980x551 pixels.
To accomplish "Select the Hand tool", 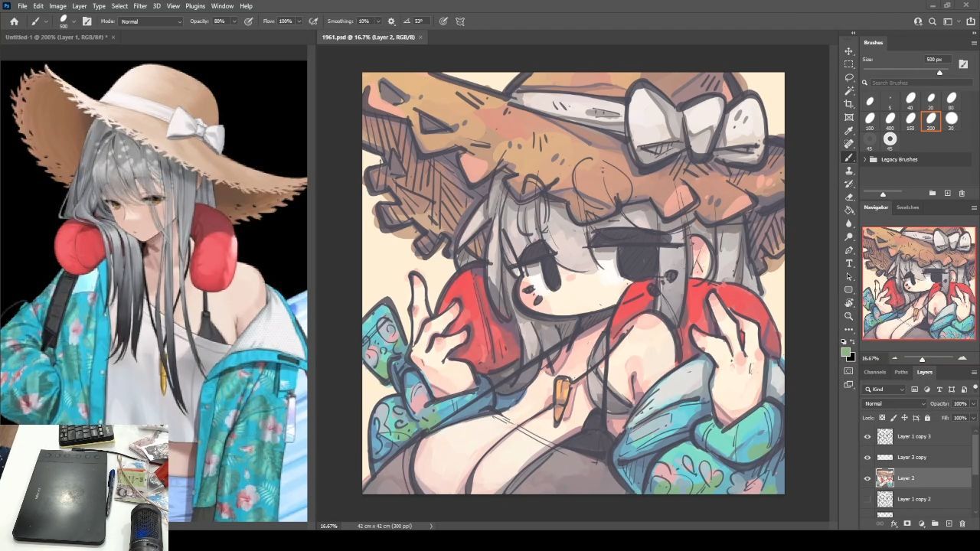I will coord(848,303).
